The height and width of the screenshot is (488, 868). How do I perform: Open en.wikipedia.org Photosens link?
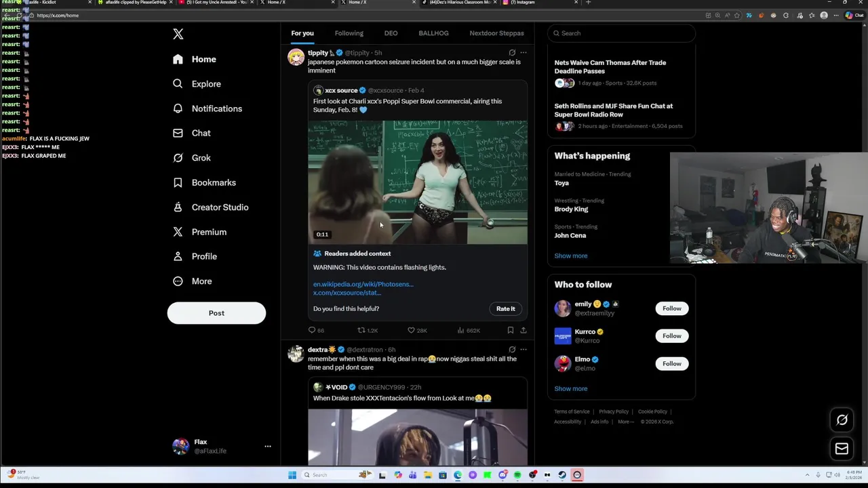[363, 284]
